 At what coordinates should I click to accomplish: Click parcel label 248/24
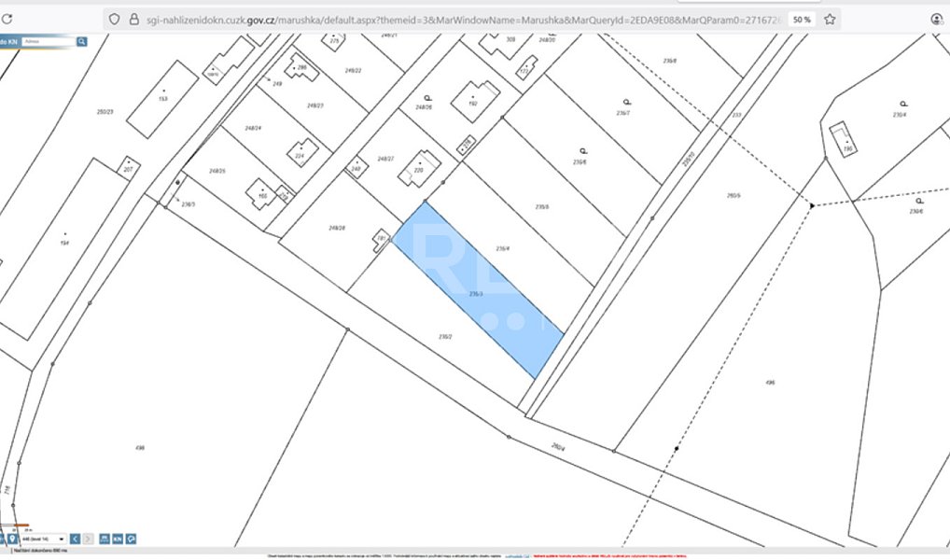click(x=253, y=128)
